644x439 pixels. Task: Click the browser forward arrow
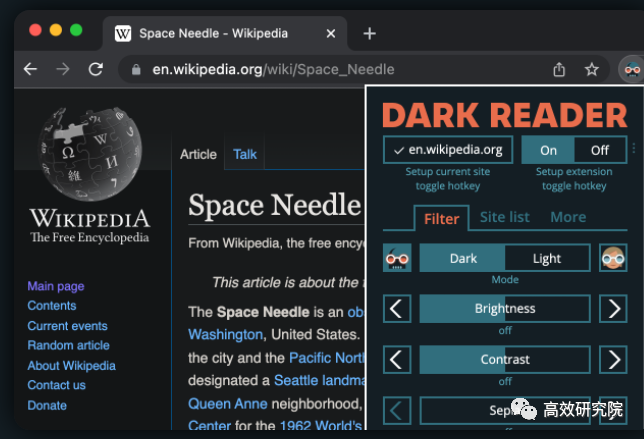[x=62, y=69]
